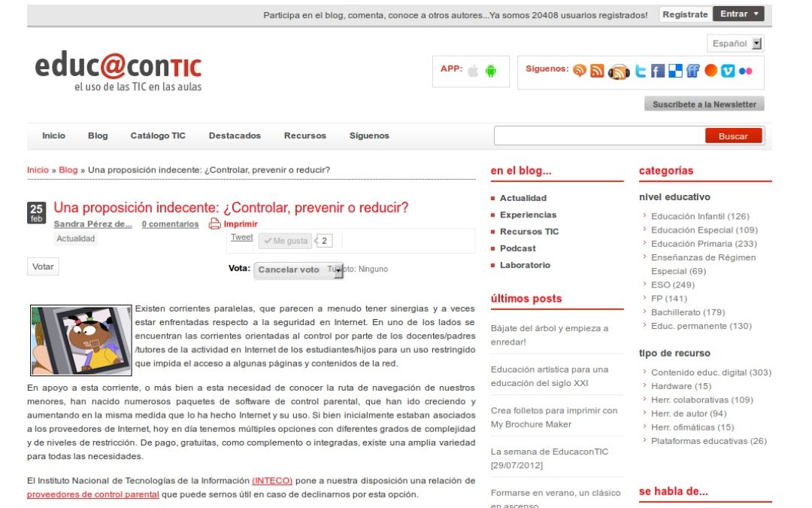Click the Tweet share link
Screen dimensions: 812x508
(242, 237)
